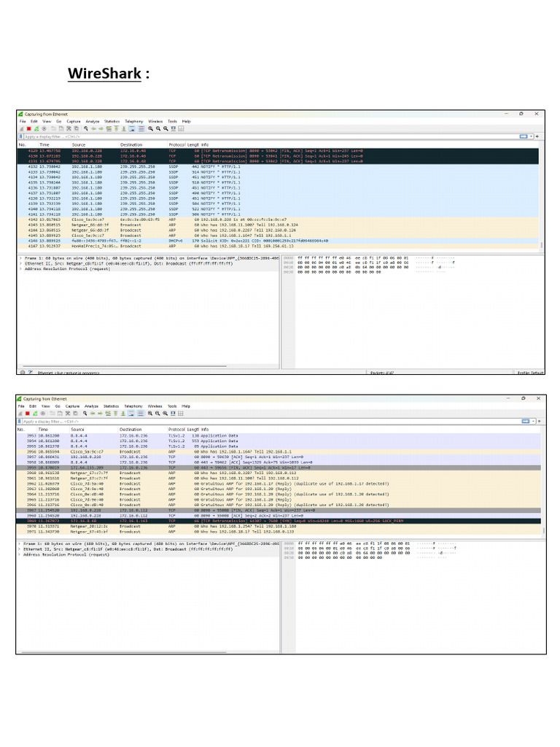Restart capture via green fin icon, upper window
This screenshot has width=560, height=747.
(x=36, y=128)
